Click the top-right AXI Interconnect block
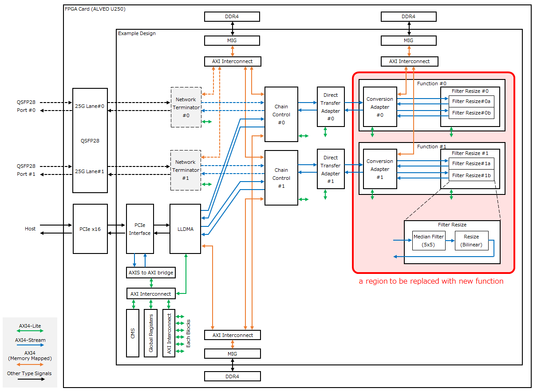Viewport: 533px width, 392px height. point(410,61)
